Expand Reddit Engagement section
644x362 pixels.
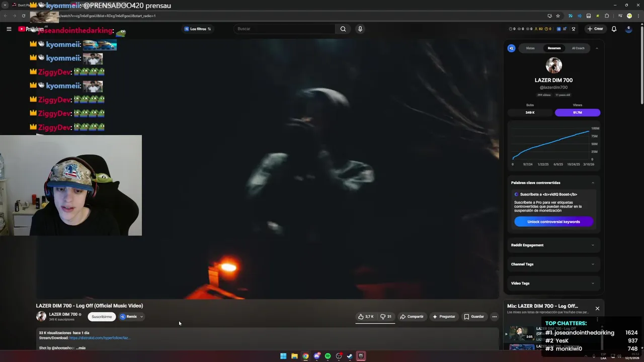[x=553, y=245]
